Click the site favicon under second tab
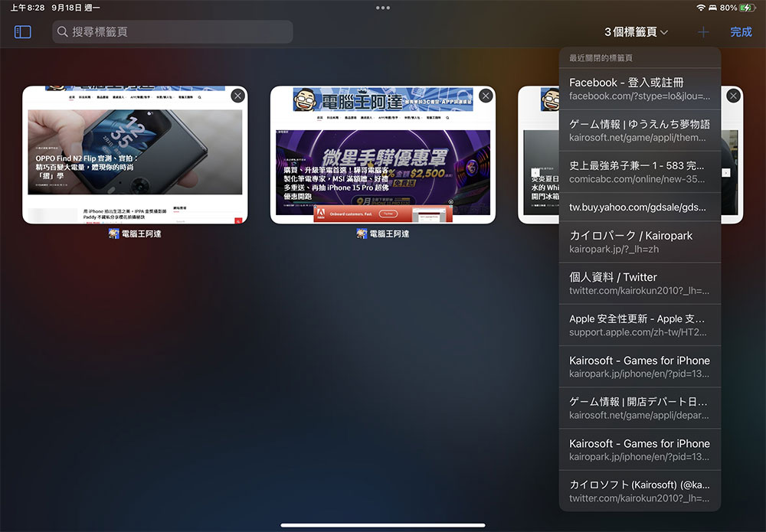 362,233
